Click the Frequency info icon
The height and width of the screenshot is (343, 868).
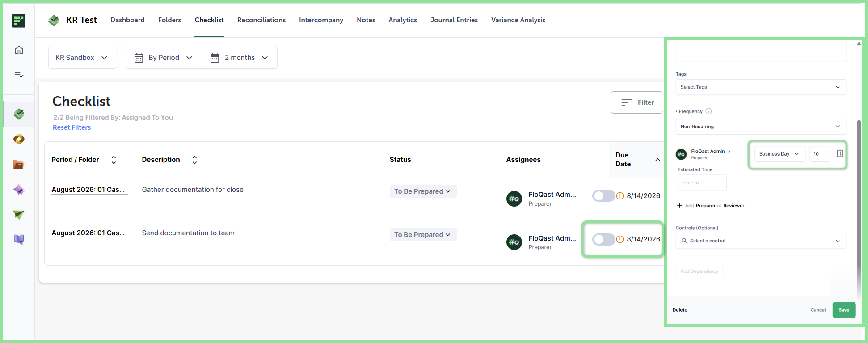tap(708, 111)
